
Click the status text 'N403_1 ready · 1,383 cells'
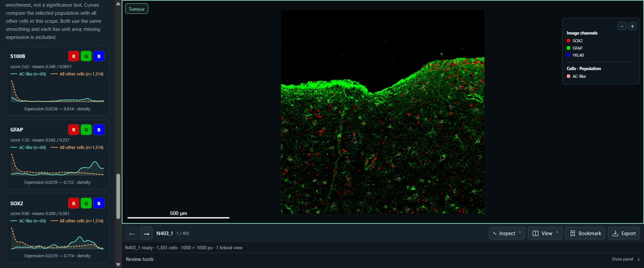click(x=151, y=248)
